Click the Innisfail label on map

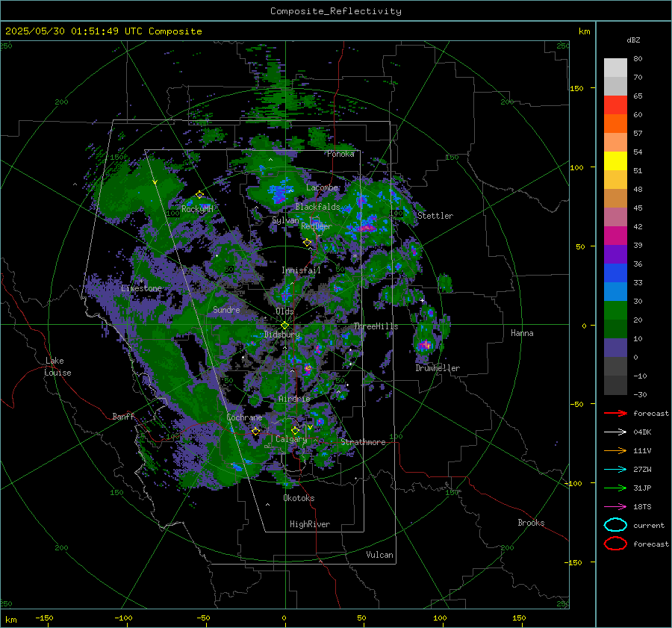tap(301, 270)
